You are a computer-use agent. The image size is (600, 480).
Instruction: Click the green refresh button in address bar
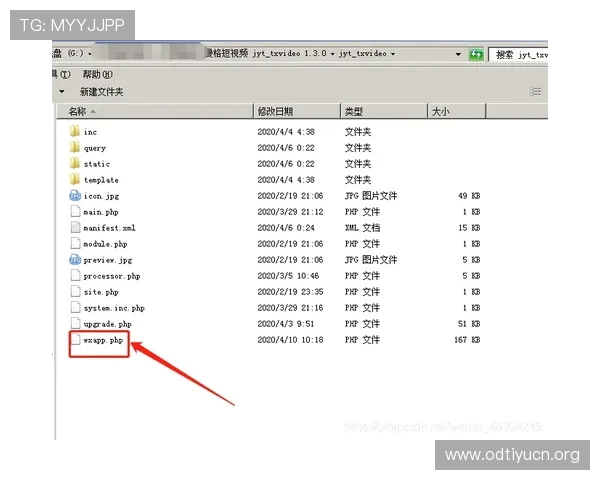click(476, 54)
